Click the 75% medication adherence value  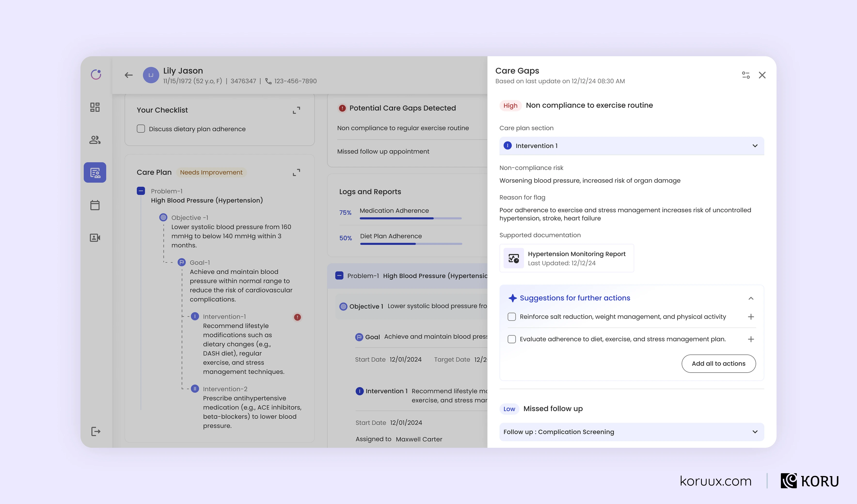click(345, 213)
